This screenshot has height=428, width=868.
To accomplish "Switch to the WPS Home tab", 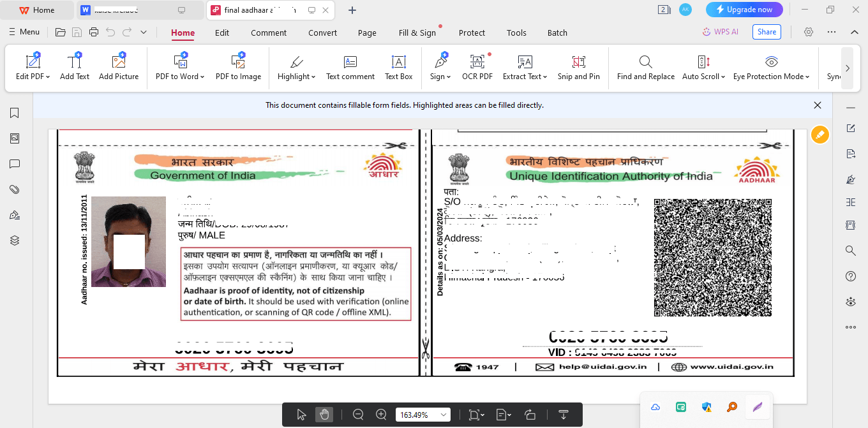I will pos(36,10).
